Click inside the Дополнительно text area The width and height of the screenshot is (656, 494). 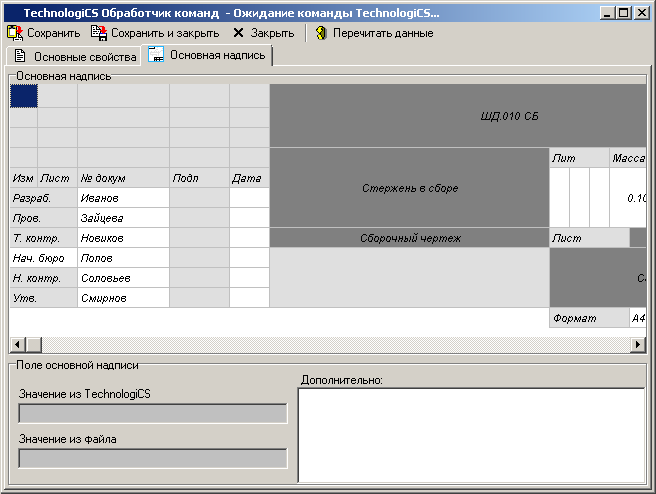point(470,435)
